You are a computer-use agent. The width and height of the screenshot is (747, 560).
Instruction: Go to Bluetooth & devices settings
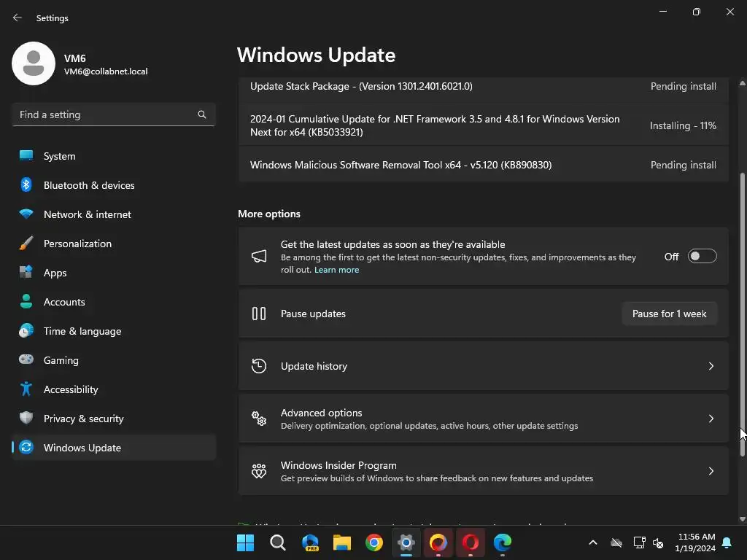(114, 184)
